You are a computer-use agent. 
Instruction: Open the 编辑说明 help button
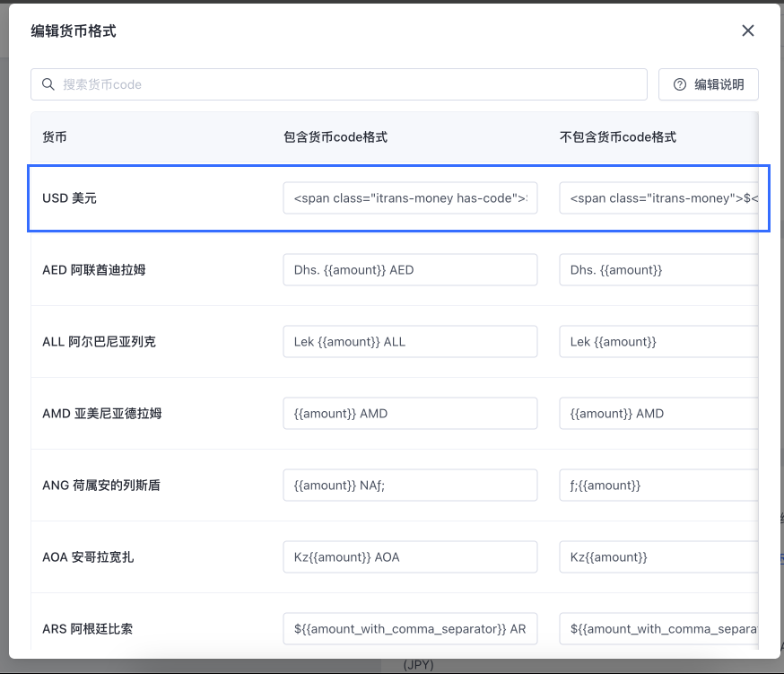coord(708,84)
